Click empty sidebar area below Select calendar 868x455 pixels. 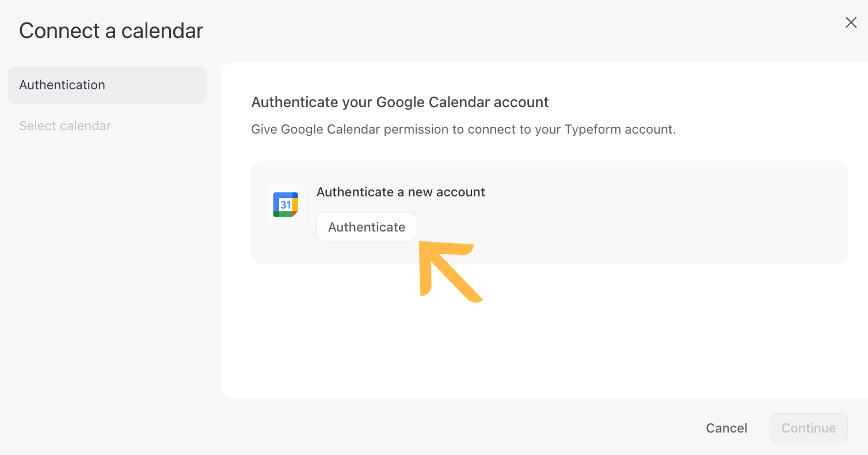(x=107, y=259)
